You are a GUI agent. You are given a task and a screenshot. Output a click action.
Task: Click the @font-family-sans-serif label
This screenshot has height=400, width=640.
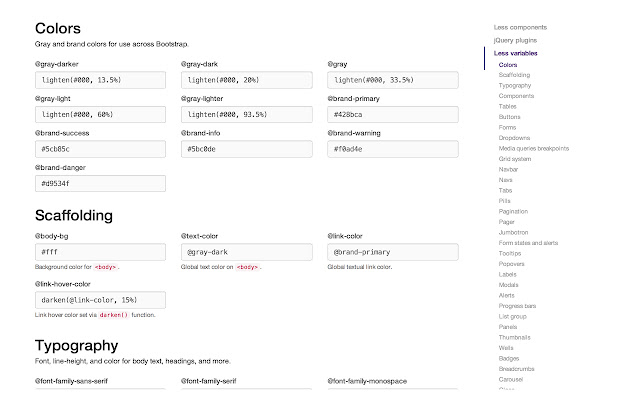pyautogui.click(x=71, y=381)
